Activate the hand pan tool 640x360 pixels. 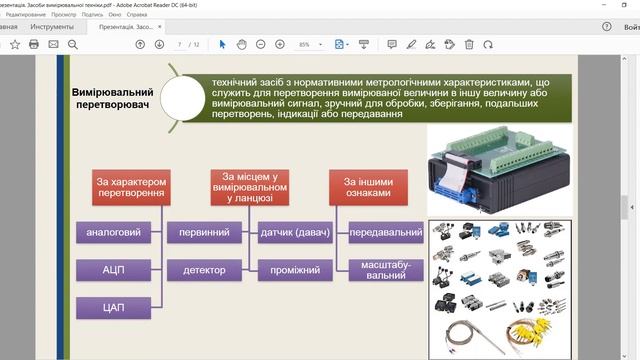coord(242,44)
